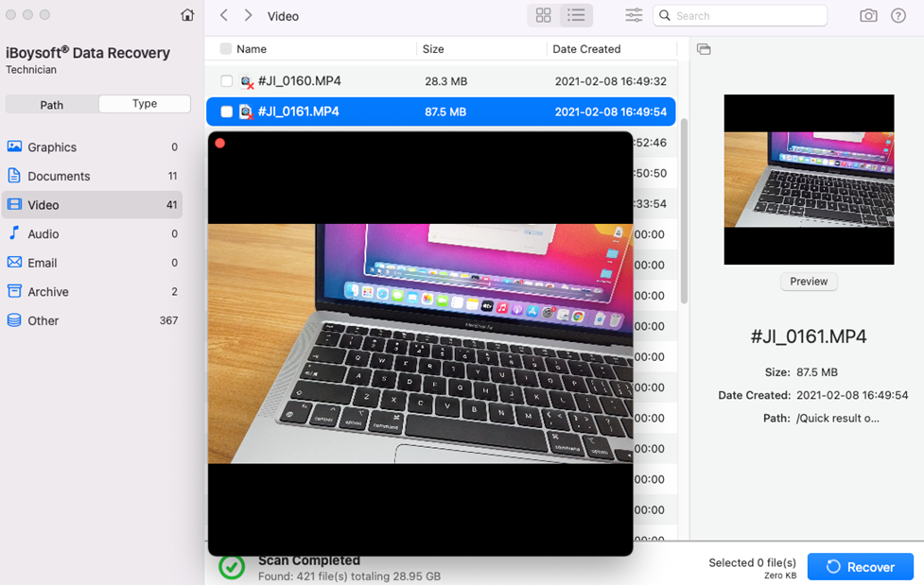Viewport: 924px width, 585px height.
Task: Click the camera snapshot icon
Action: (x=868, y=16)
